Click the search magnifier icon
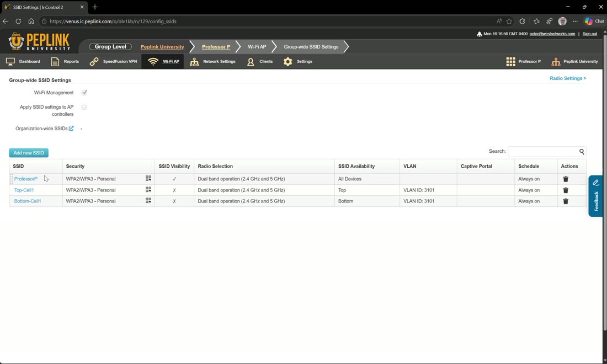The height and width of the screenshot is (364, 607). pos(582,152)
